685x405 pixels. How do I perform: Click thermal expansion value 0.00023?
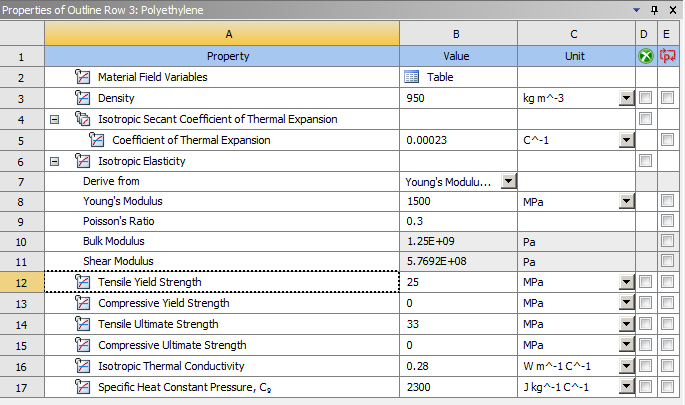pyautogui.click(x=426, y=140)
